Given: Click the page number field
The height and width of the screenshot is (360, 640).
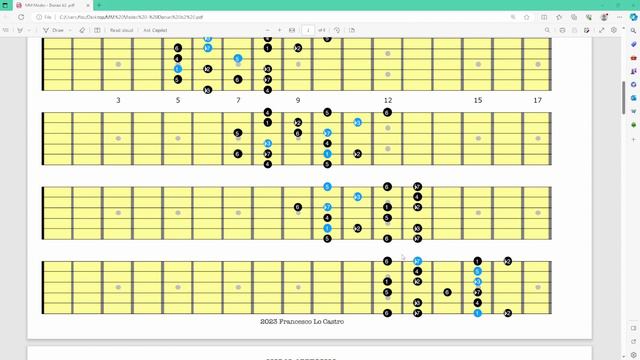Looking at the screenshot, I should (308, 30).
